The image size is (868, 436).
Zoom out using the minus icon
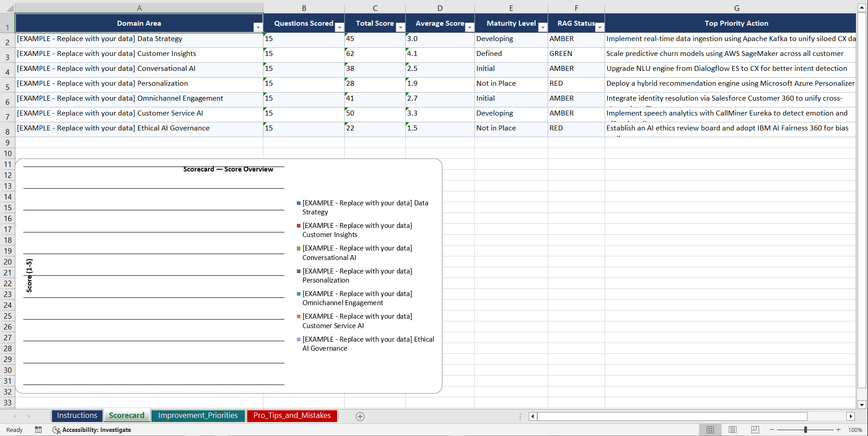pos(772,430)
